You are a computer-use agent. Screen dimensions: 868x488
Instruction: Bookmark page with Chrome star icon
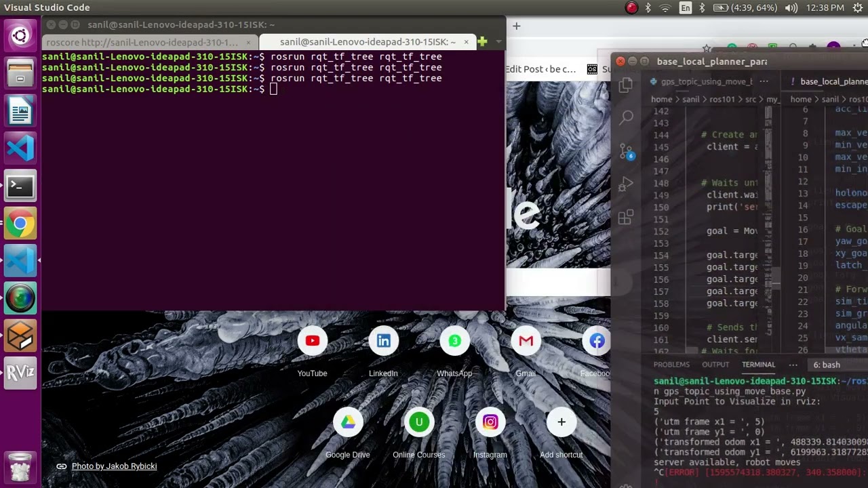(707, 49)
